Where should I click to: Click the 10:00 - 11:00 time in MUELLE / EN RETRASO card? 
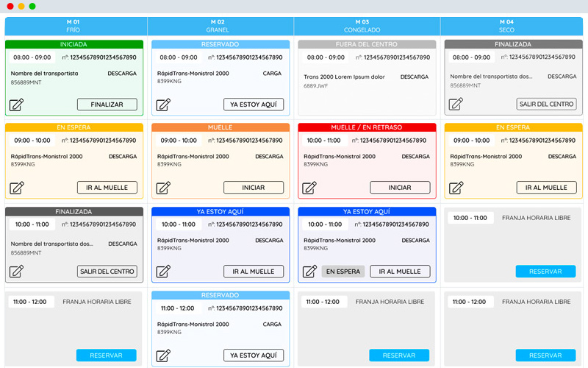click(323, 141)
